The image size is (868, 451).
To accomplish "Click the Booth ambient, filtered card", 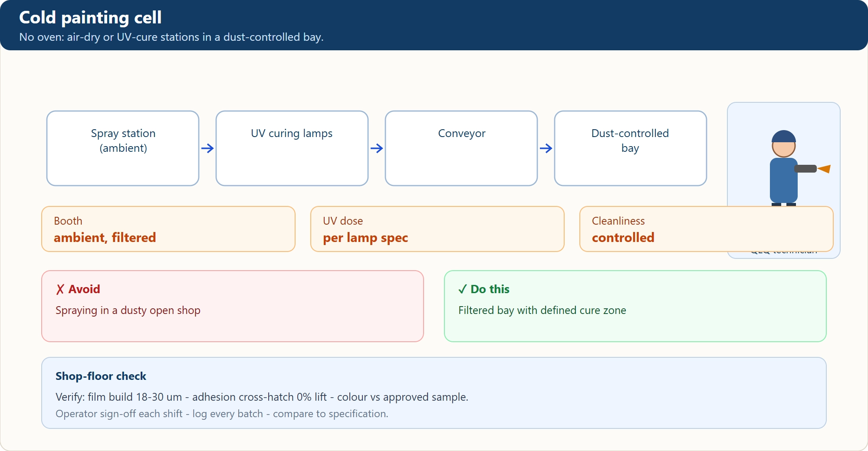I will pos(168,229).
